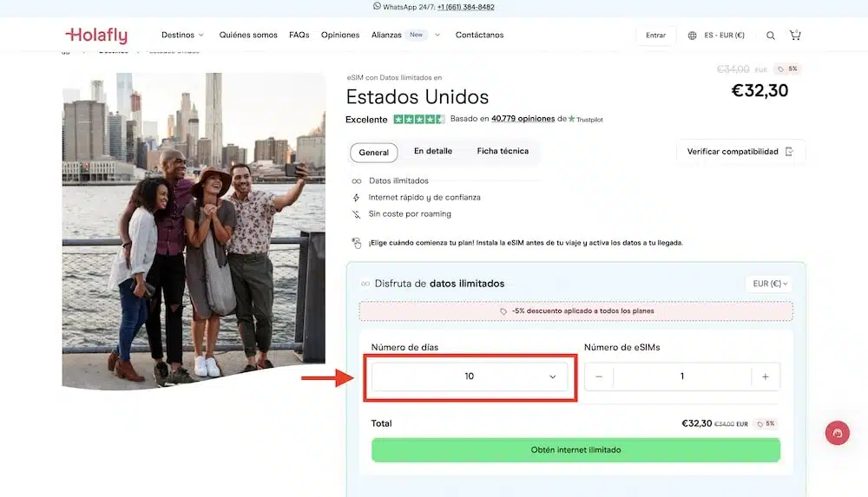868x497 pixels.
Task: Click the Trustpilot star rating
Action: coord(419,119)
